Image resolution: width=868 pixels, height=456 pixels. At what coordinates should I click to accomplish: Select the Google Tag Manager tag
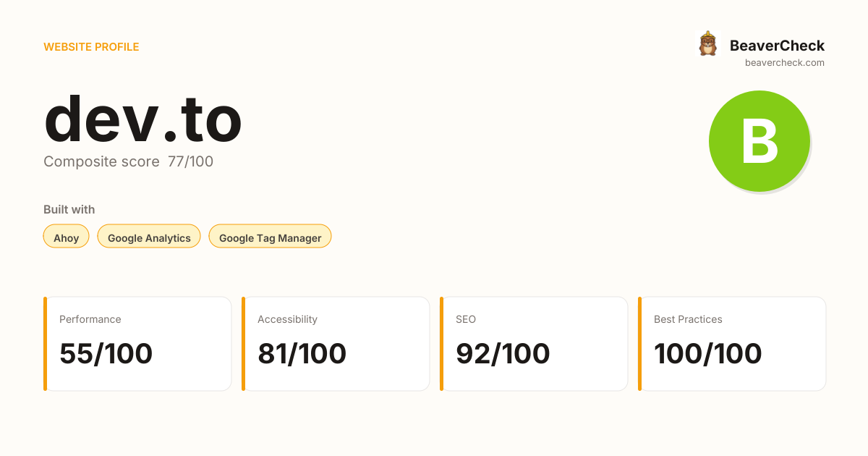270,237
